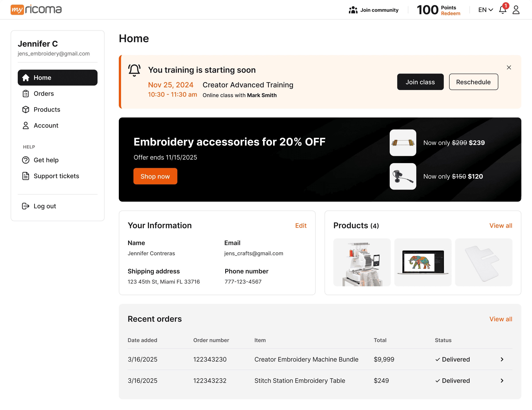This screenshot has width=532, height=410.
Task: Click the Home house icon in sidebar
Action: tap(25, 78)
